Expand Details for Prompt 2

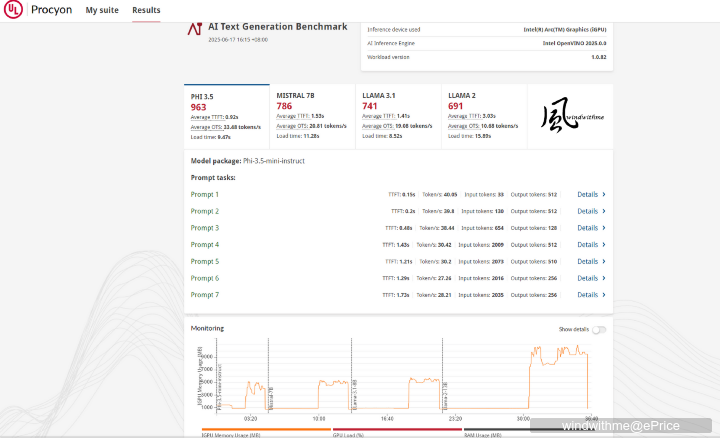tap(590, 211)
